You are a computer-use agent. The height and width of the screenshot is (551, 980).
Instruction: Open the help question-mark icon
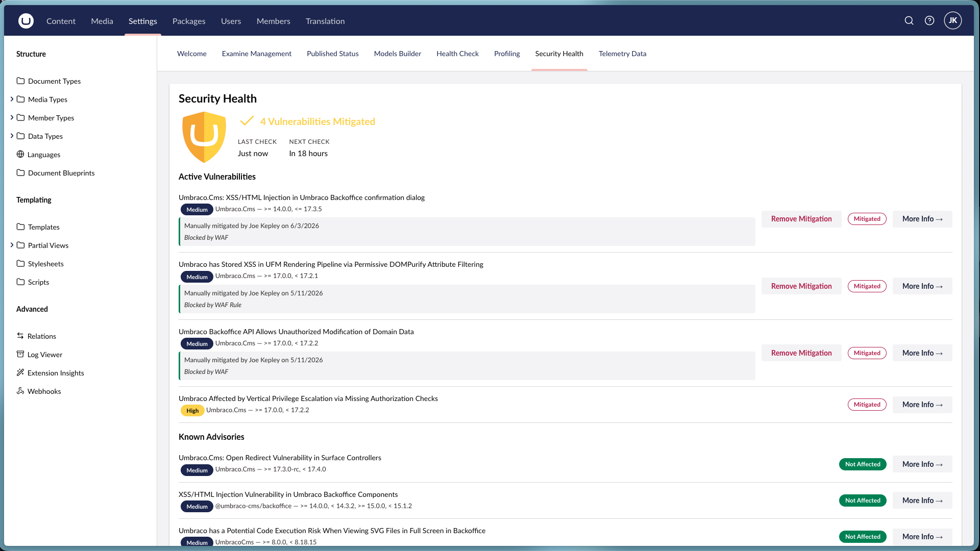(x=929, y=21)
